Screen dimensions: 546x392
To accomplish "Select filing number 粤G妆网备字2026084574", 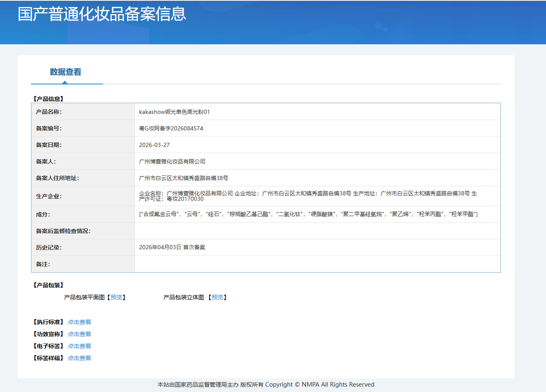I will click(171, 128).
